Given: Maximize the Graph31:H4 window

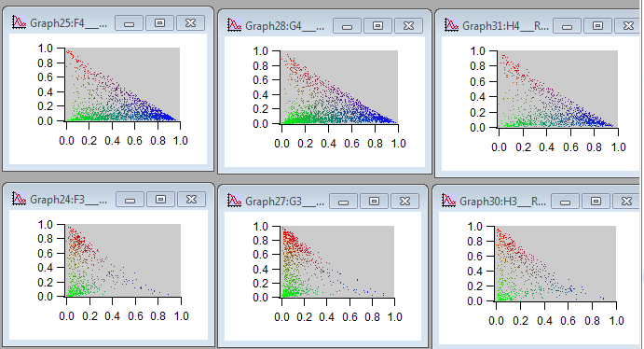Looking at the screenshot, I should coord(598,26).
